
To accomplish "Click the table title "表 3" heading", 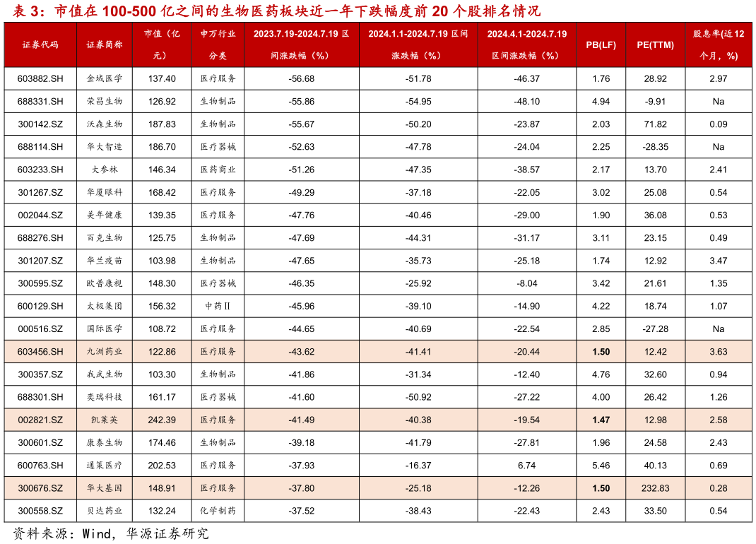I will click(x=276, y=11).
